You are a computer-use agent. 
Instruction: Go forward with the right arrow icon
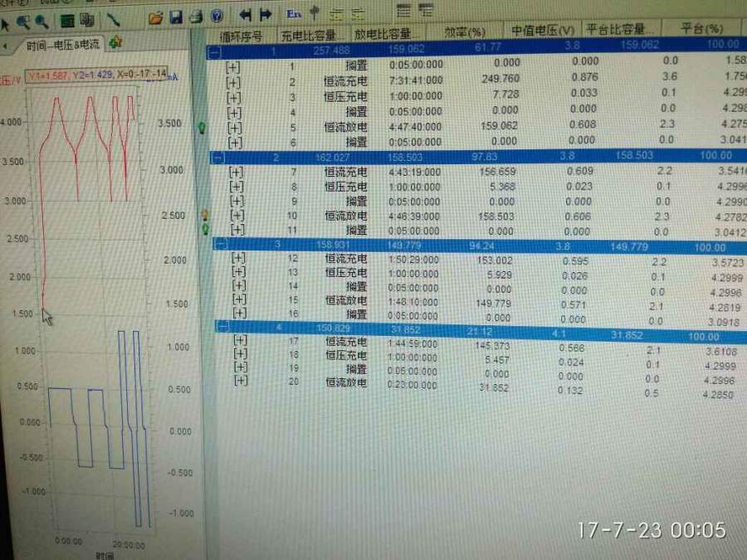(x=266, y=15)
